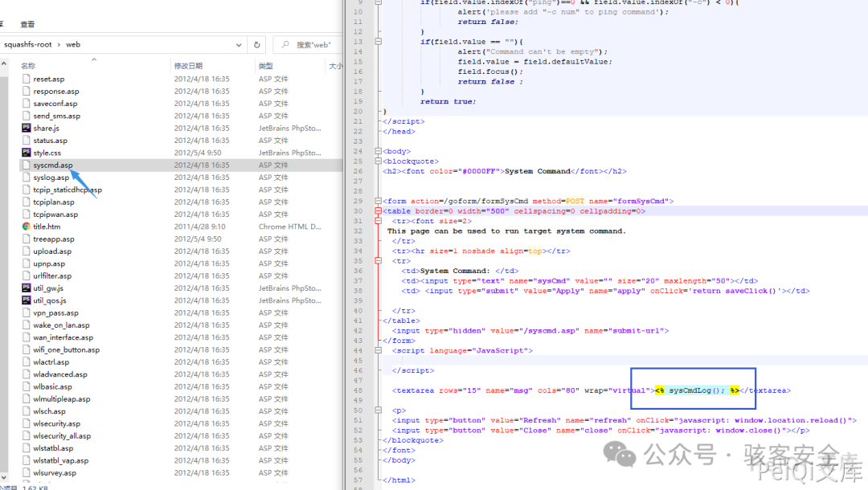Collapse code fold at script line 44
This screenshot has width=868, height=490.
(378, 350)
